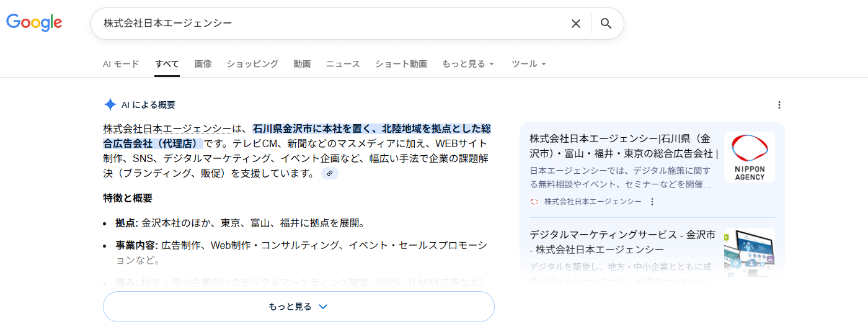Screen dimensions: 868x329
Task: Open the ショッピング tab
Action: (252, 64)
